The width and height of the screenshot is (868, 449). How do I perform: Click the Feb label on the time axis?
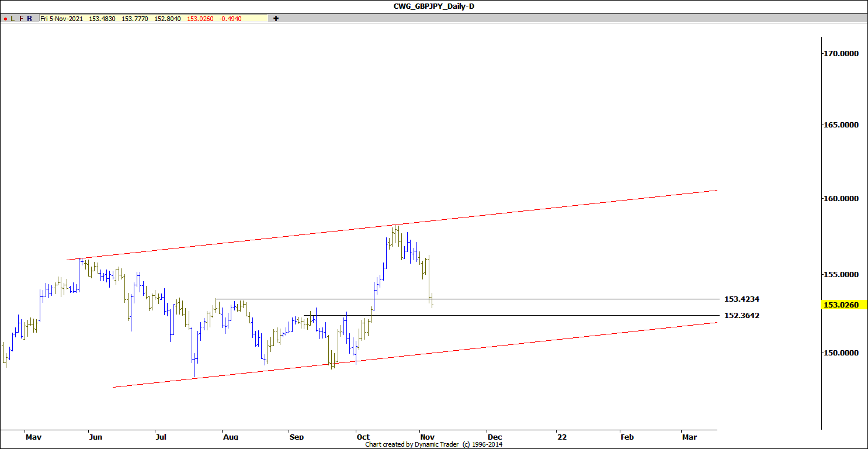point(627,437)
